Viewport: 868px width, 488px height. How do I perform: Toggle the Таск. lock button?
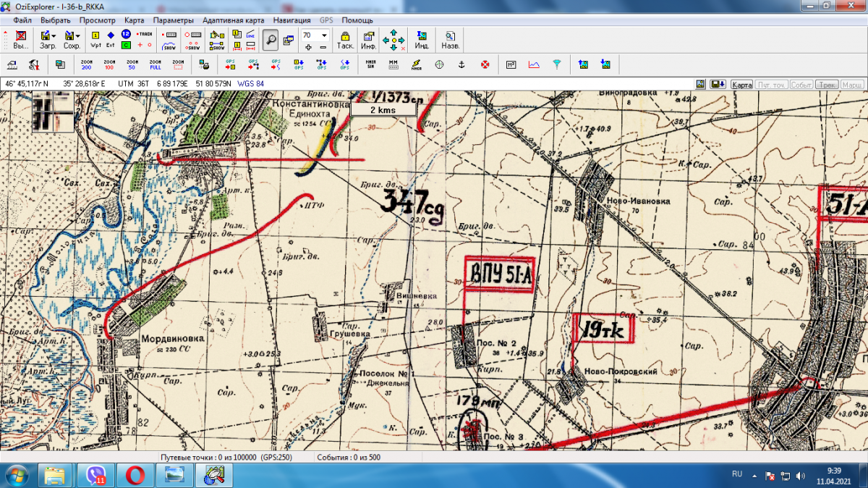coord(345,39)
